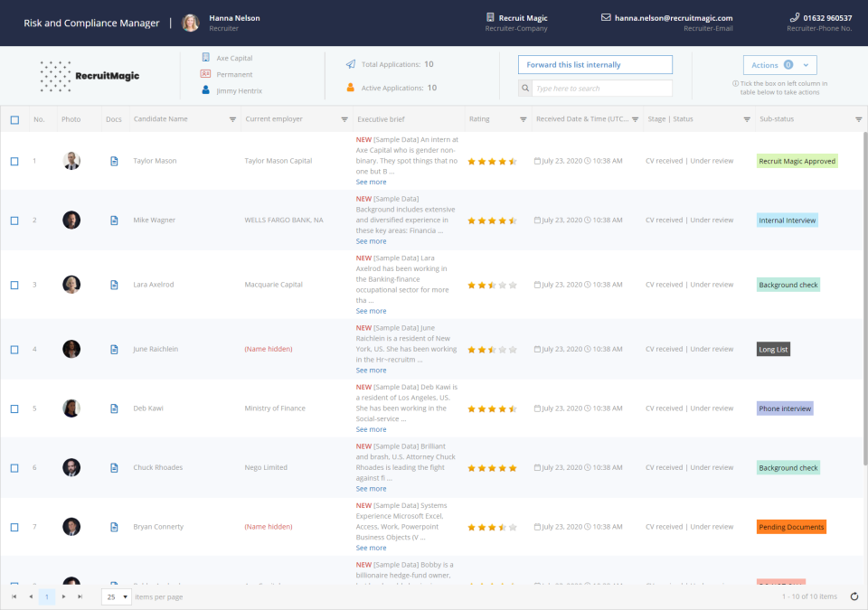The height and width of the screenshot is (610, 868).
Task: Select the checkbox for Lara Axelrod's row
Action: click(x=14, y=284)
